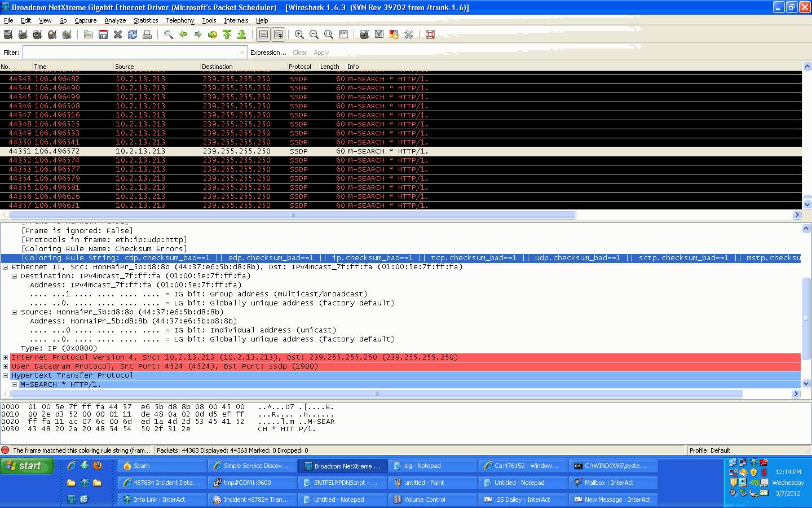
Task: Select the Coloring Rule String line
Action: [x=401, y=258]
